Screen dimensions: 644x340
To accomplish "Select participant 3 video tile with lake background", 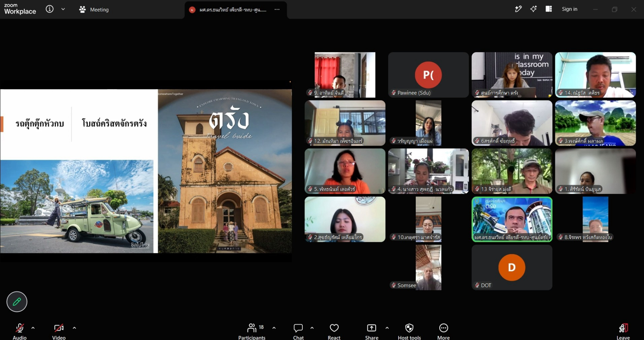I will (595, 123).
